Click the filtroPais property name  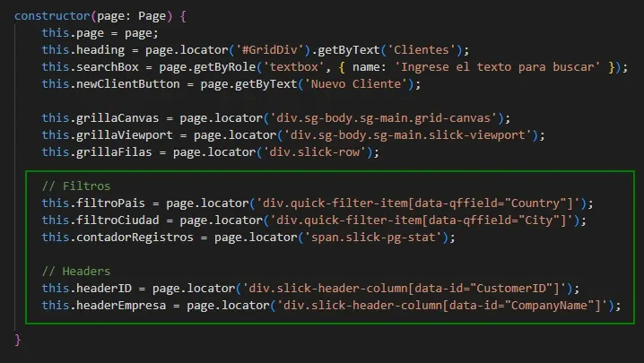pos(110,203)
